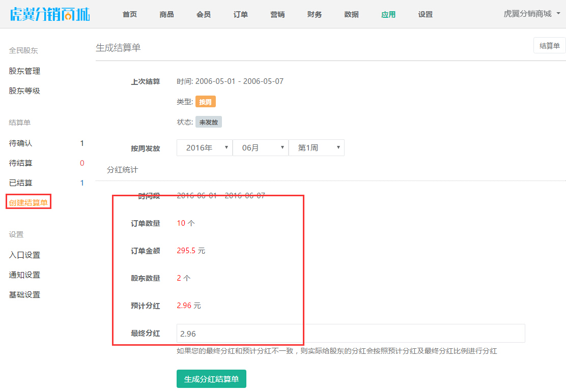Screen dimensions: 566x392
Task: Open the 订单 menu
Action: (x=240, y=14)
